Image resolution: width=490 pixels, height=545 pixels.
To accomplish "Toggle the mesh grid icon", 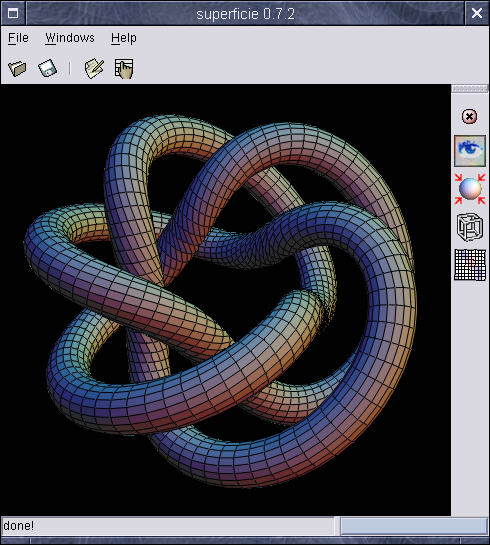I will point(470,265).
